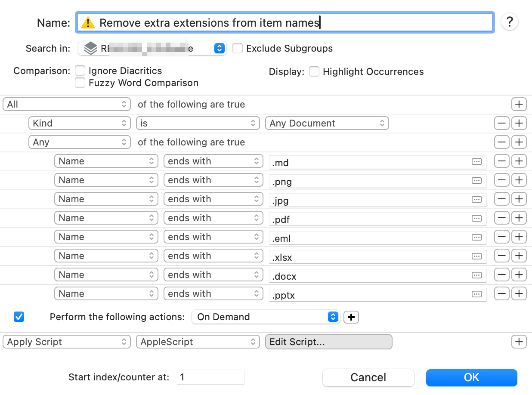Screen dimensions: 532x395
Task: Open placeholder options for the .png field
Action: [476, 181]
